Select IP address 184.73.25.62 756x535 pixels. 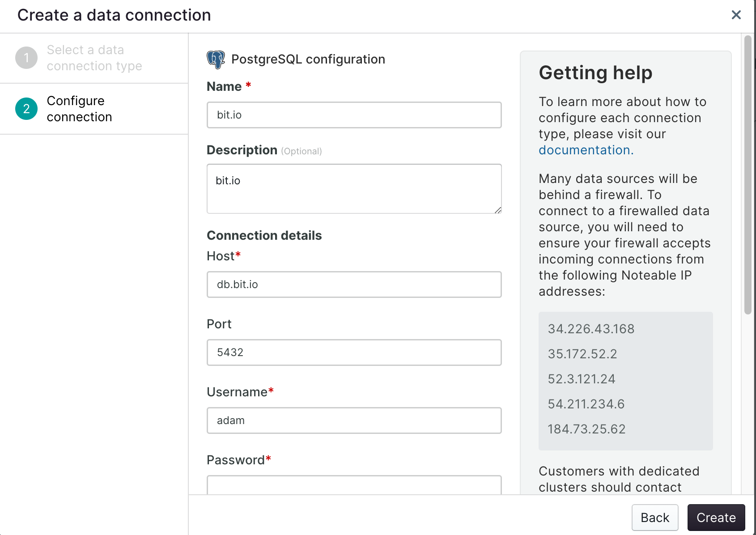pyautogui.click(x=586, y=429)
